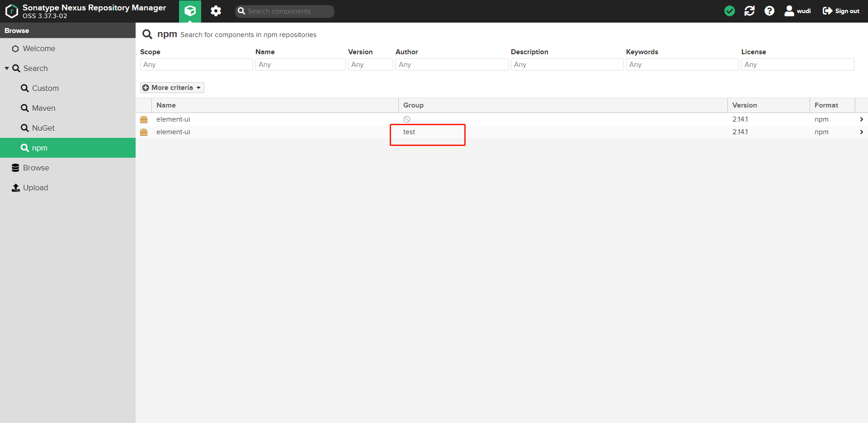
Task: Expand the element-ui test row with its arrow
Action: [x=861, y=132]
